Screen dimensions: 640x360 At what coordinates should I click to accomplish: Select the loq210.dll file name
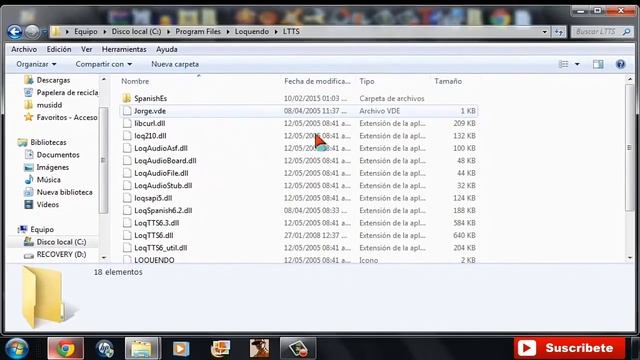pos(150,136)
